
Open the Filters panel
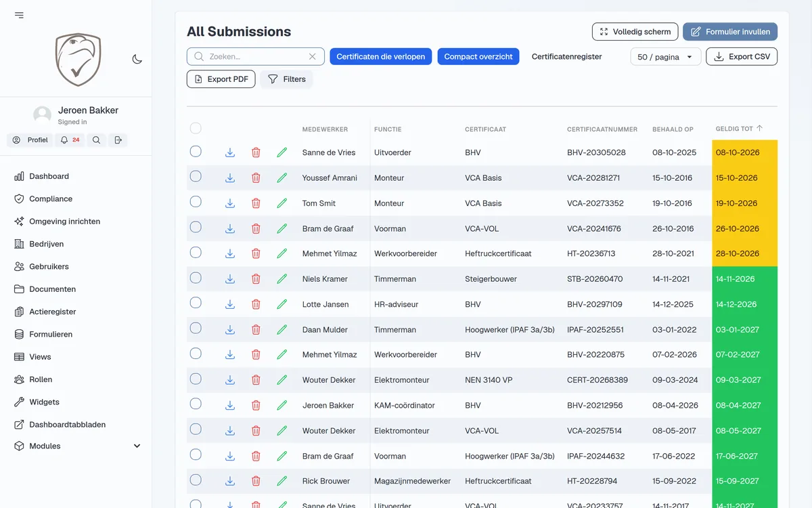click(x=286, y=79)
